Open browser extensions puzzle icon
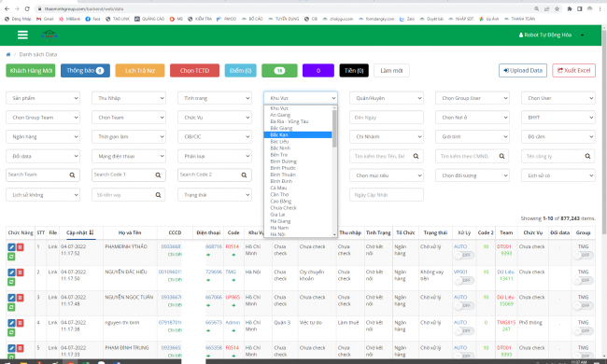This screenshot has height=364, width=607. tap(570, 8)
